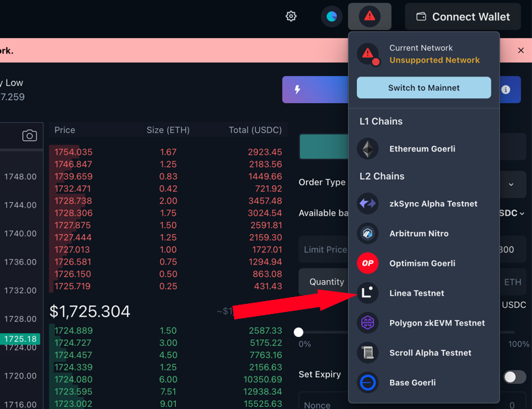The width and height of the screenshot is (532, 409).
Task: Click the Arbitrum Nitro logo icon
Action: (368, 233)
